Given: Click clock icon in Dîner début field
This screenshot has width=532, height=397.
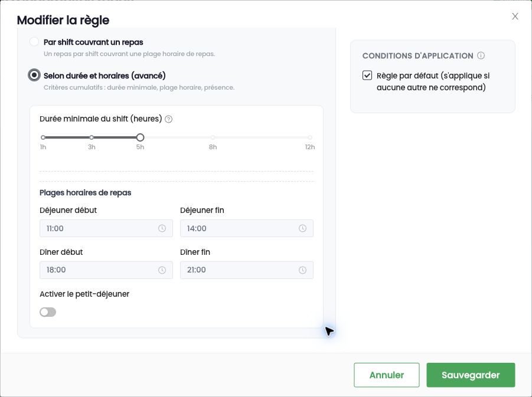Looking at the screenshot, I should (162, 270).
